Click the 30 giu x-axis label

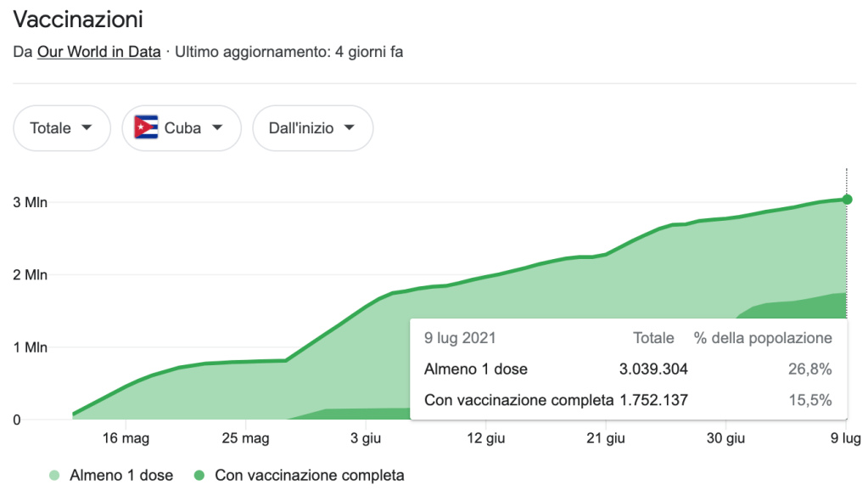[726, 439]
